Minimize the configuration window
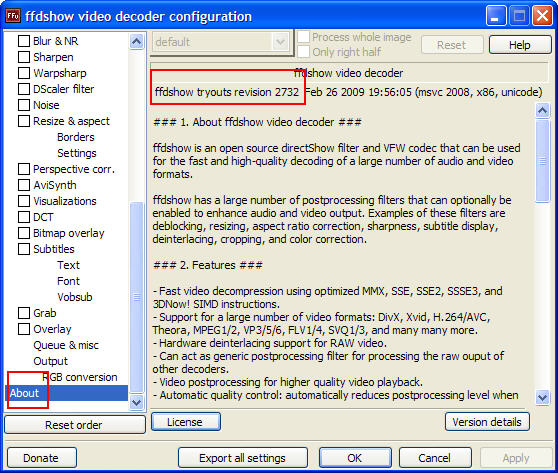The image size is (558, 473). [x=496, y=16]
